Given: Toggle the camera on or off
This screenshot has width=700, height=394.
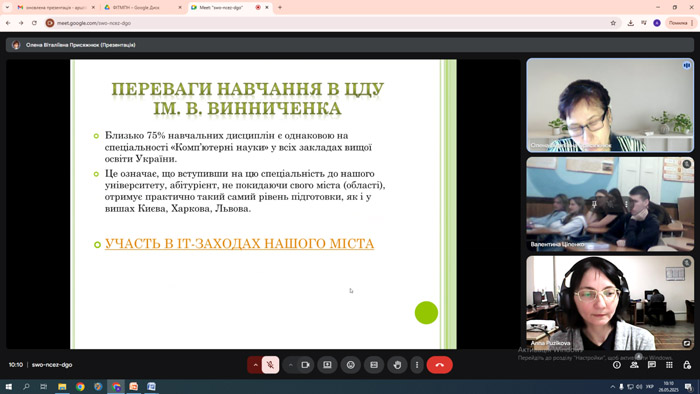Looking at the screenshot, I should [x=305, y=365].
